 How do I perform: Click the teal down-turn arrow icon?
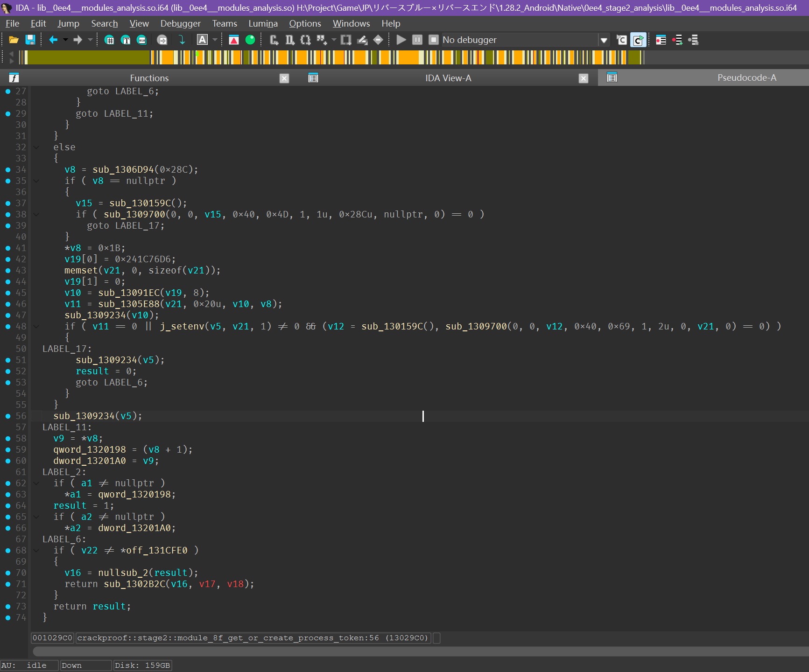[182, 40]
